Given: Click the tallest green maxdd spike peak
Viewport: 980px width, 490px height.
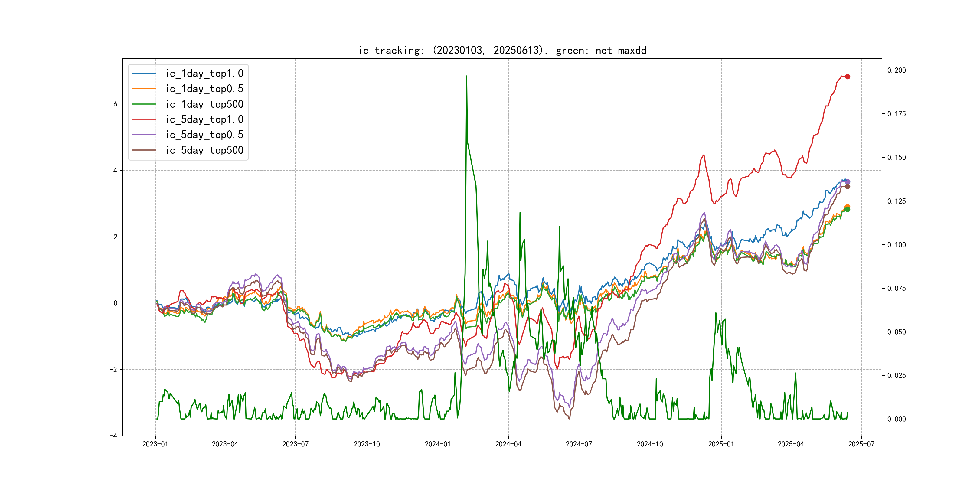Looking at the screenshot, I should coord(466,77).
